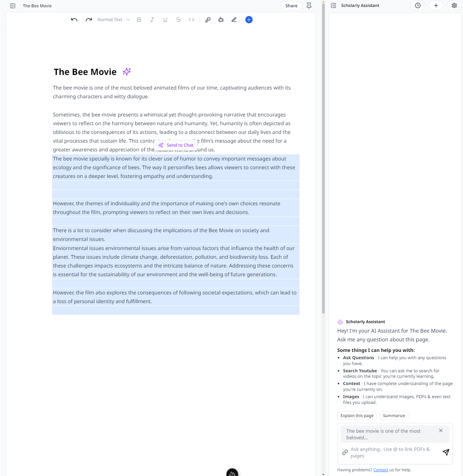
Task: Toggle strikethrough formatting
Action: point(178,20)
